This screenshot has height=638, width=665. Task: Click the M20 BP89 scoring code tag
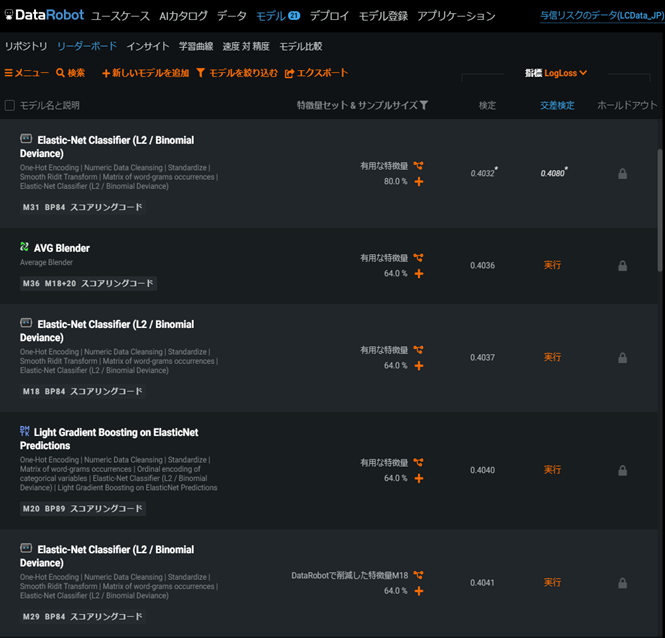coord(83,509)
